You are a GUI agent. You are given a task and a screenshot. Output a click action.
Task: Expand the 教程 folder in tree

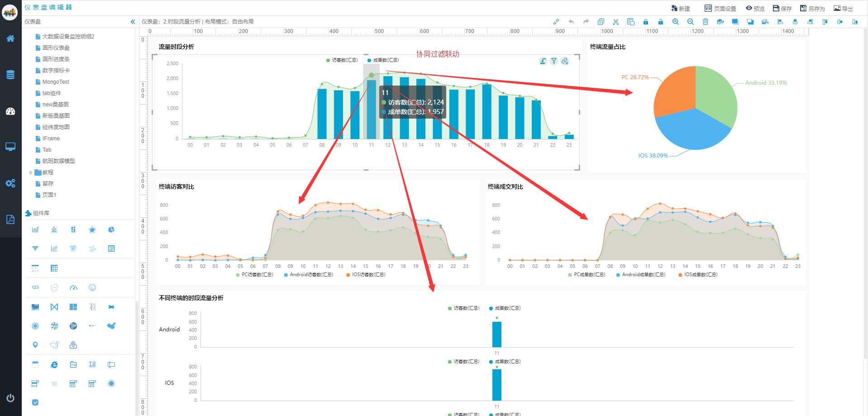click(31, 172)
